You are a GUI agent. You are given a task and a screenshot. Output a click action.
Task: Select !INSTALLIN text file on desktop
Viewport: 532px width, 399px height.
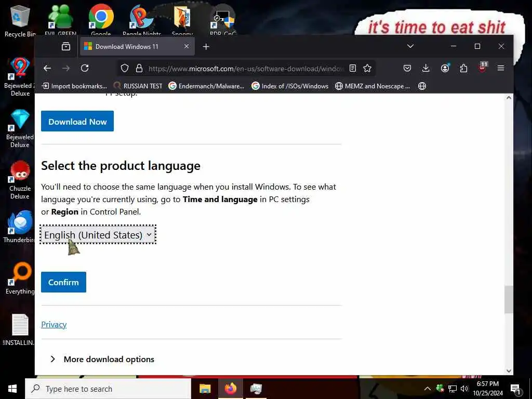tap(20, 330)
